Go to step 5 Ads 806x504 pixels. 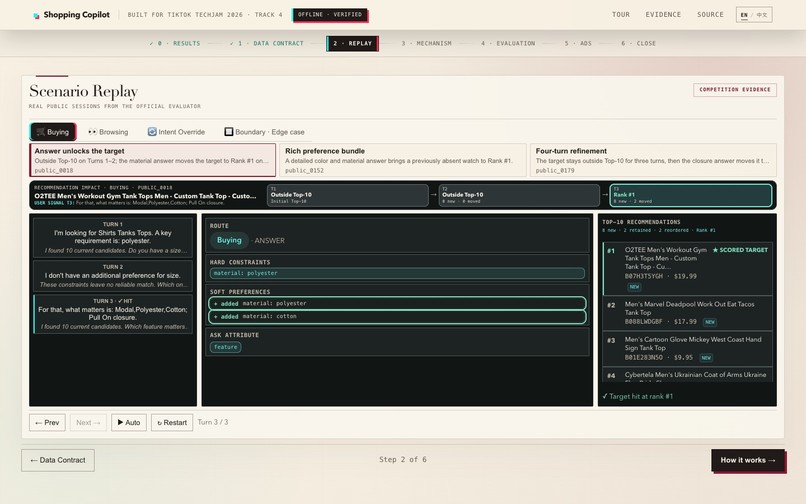pos(578,44)
